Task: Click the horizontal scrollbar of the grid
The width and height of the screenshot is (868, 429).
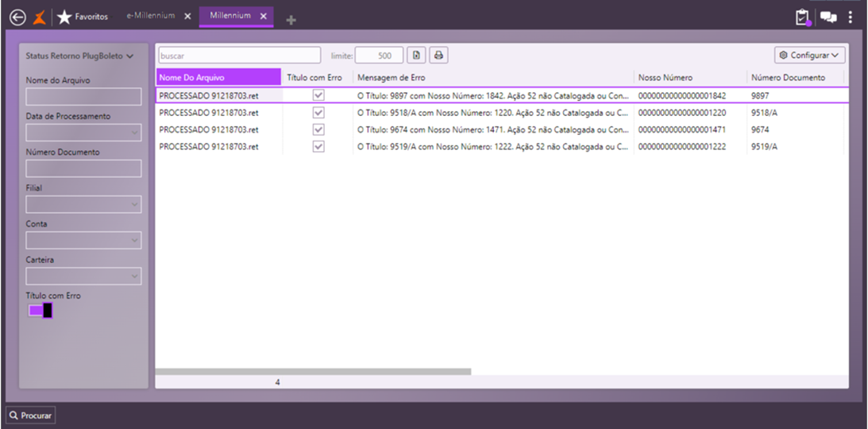Action: tap(313, 372)
